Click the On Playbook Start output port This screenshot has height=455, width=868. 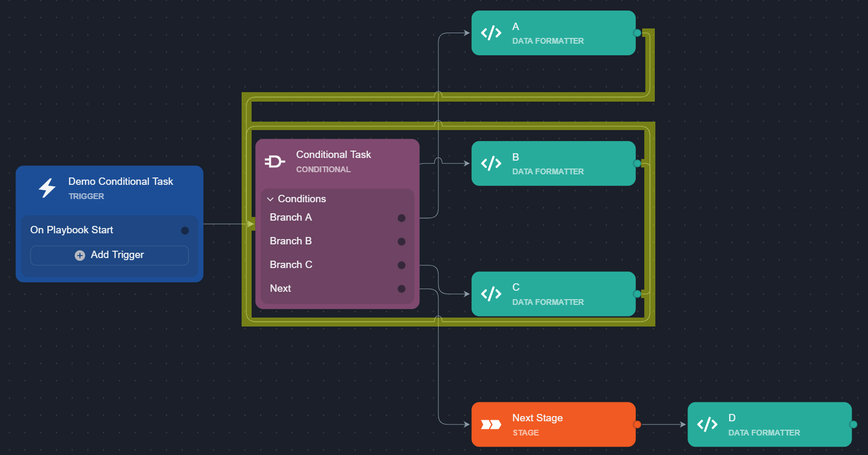(x=185, y=231)
